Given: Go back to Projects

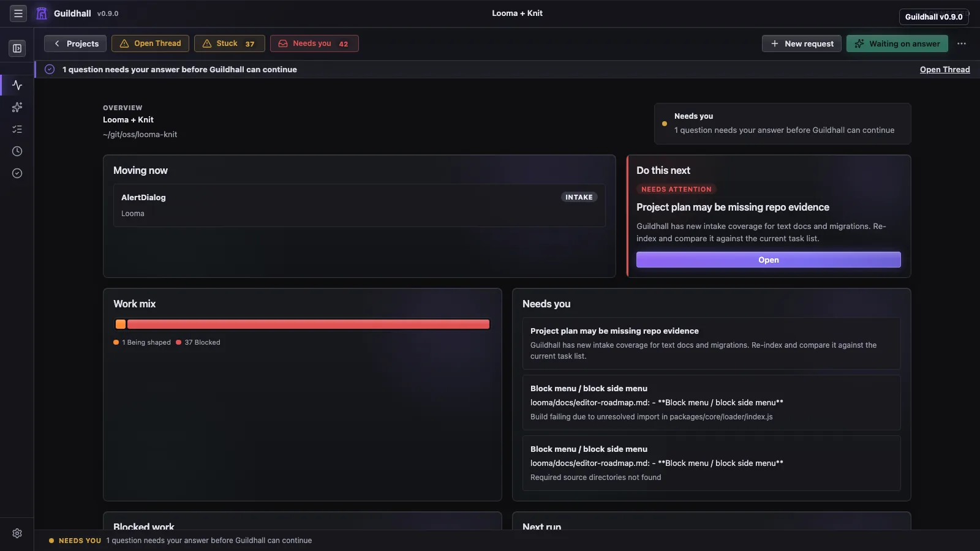Looking at the screenshot, I should 75,43.
